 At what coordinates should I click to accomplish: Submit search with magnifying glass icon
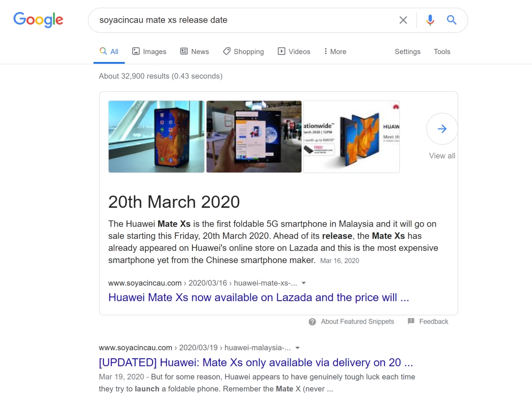(451, 20)
